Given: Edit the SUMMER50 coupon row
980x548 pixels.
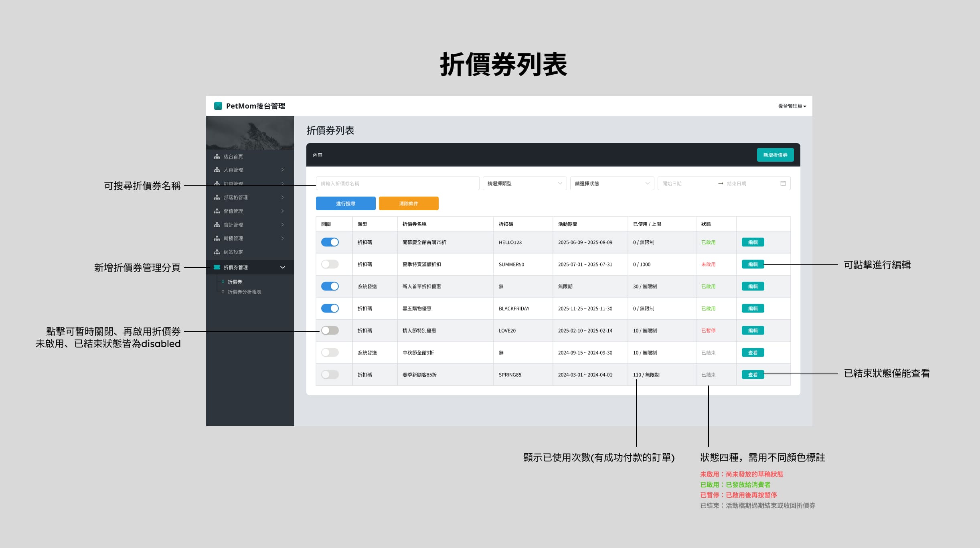Looking at the screenshot, I should click(753, 264).
